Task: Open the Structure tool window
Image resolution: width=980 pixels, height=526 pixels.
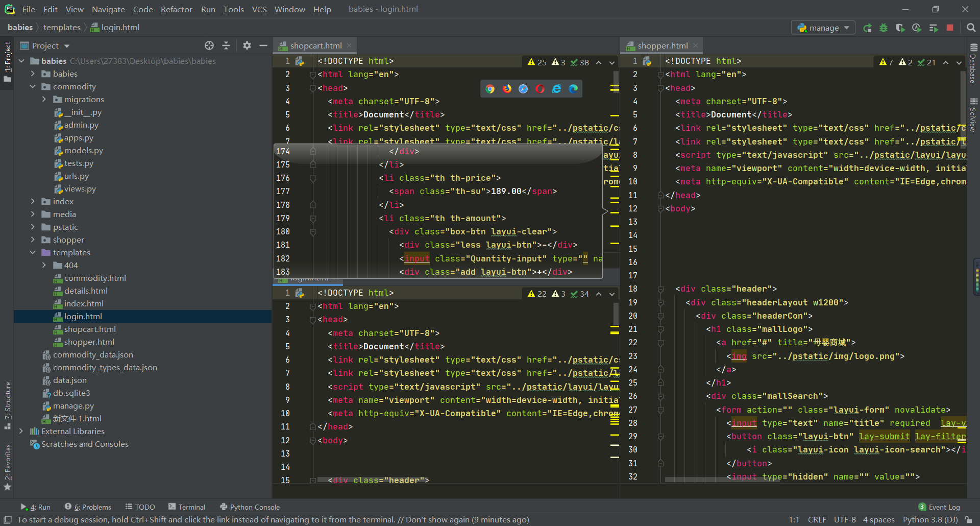Action: point(8,405)
